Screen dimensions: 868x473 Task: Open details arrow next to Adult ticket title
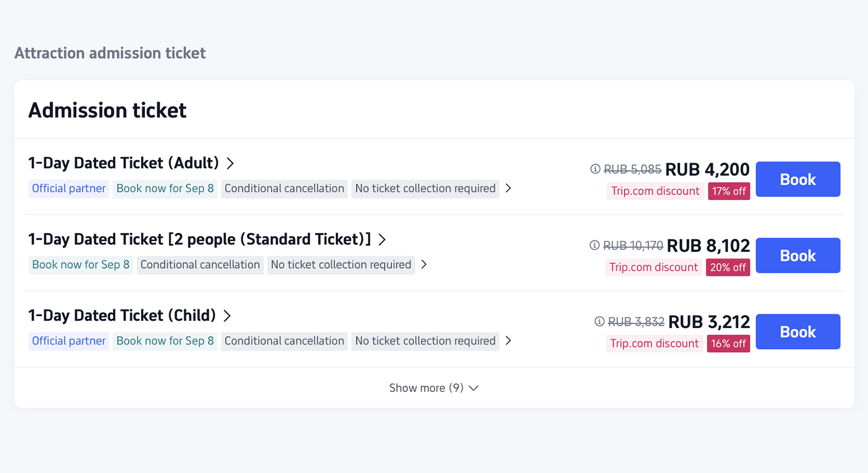tap(230, 163)
